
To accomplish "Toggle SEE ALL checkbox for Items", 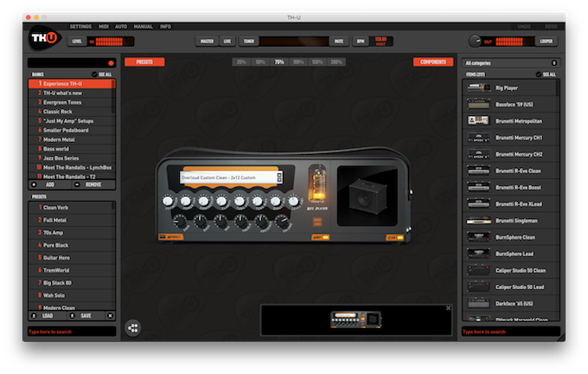I will click(539, 74).
